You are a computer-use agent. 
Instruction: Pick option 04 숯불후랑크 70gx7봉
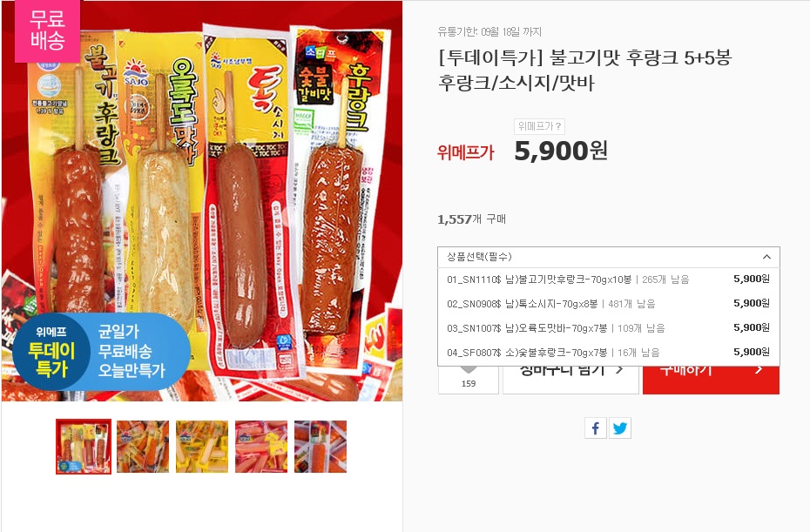609,353
